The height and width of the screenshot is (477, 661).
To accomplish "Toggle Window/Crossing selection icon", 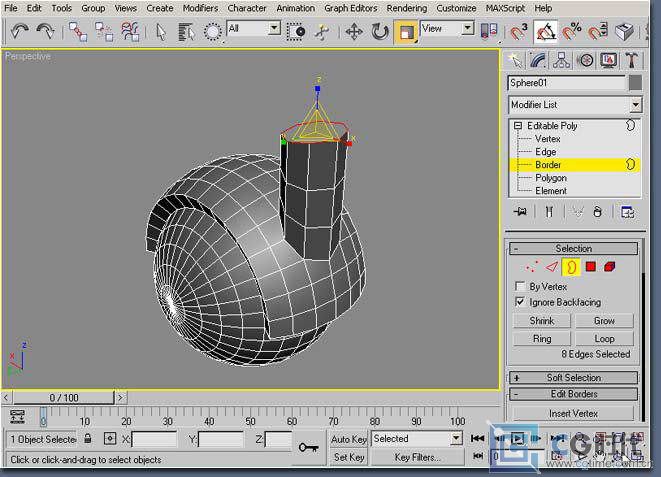I will (296, 32).
